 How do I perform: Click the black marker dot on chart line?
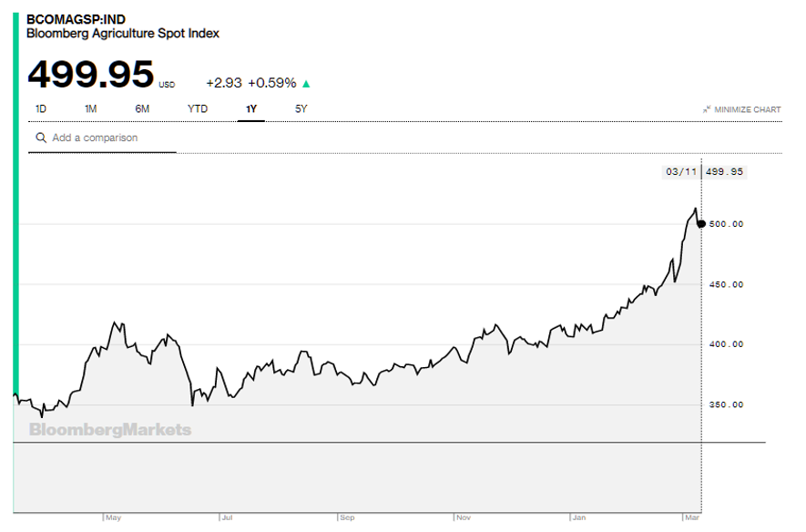(701, 223)
